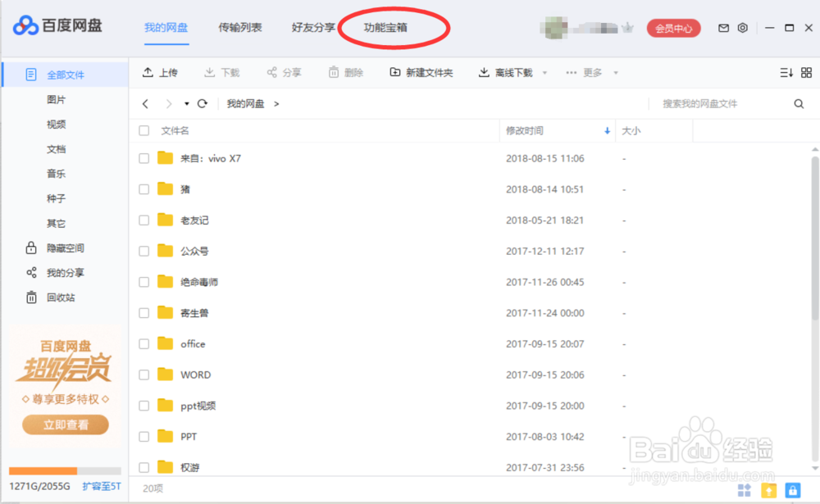Viewport: 820px width, 504px height.
Task: Click the blue lock icon at bottom right
Action: coord(793,490)
